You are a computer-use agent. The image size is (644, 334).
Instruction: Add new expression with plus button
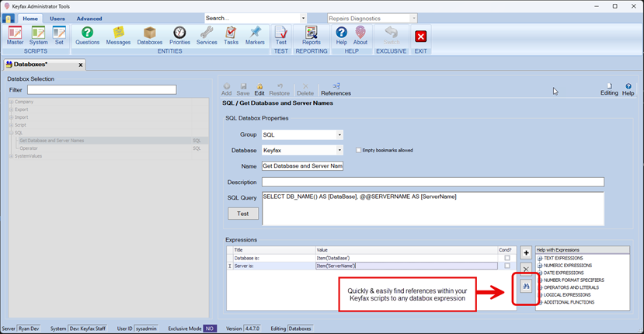click(526, 253)
